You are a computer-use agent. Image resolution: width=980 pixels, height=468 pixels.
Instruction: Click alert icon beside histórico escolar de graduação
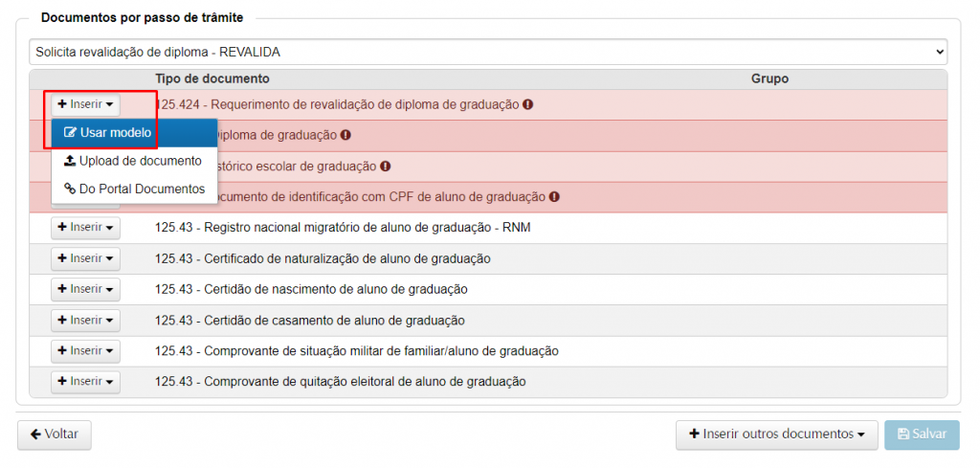pos(386,166)
